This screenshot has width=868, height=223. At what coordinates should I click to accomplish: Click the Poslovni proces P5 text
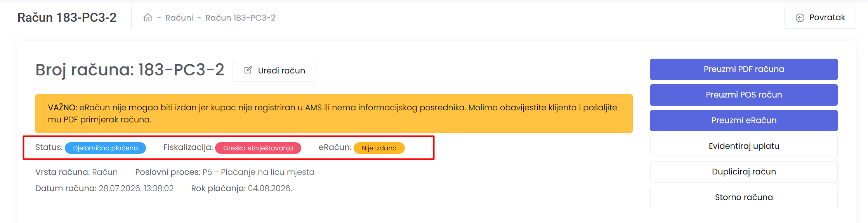[x=225, y=172]
